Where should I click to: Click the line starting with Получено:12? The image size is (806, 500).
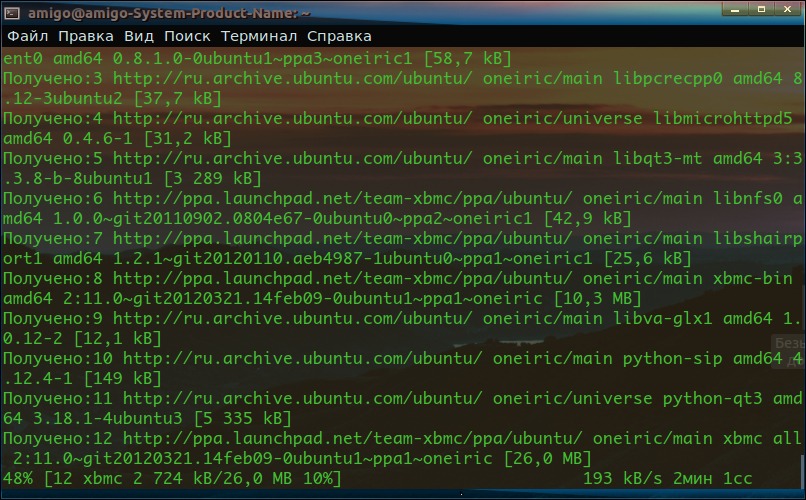pos(402,439)
